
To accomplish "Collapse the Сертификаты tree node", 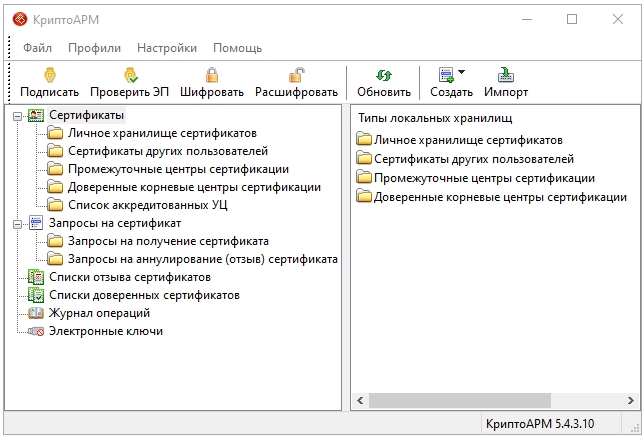I will pos(17,116).
